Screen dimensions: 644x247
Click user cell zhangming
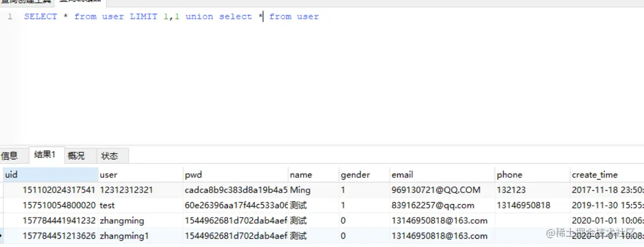click(x=140, y=221)
